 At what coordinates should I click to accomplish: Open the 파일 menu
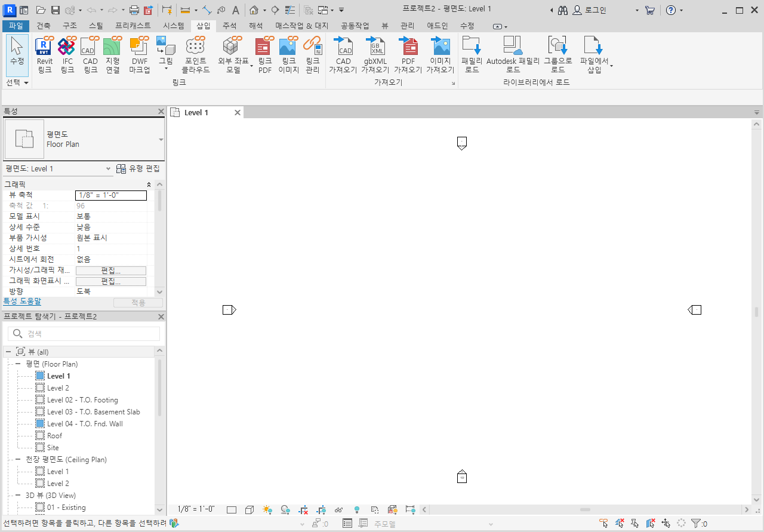[x=16, y=26]
